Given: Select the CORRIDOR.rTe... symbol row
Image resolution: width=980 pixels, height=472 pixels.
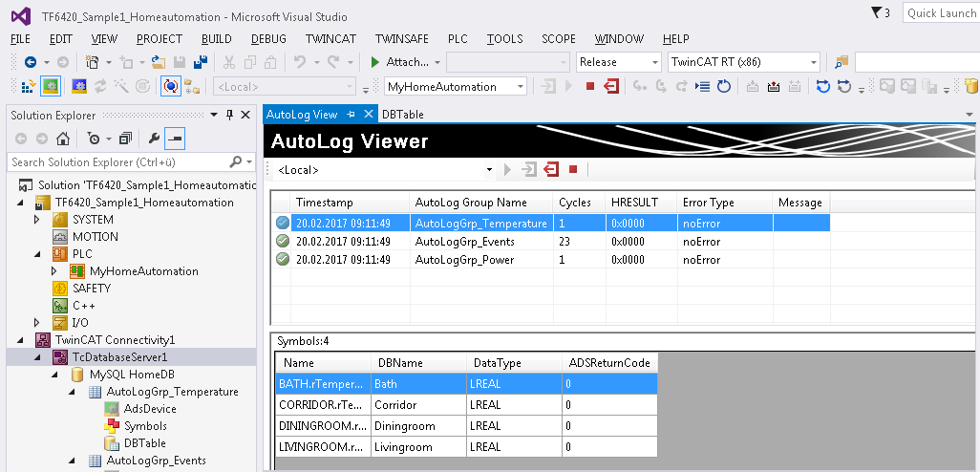Looking at the screenshot, I should pos(467,405).
